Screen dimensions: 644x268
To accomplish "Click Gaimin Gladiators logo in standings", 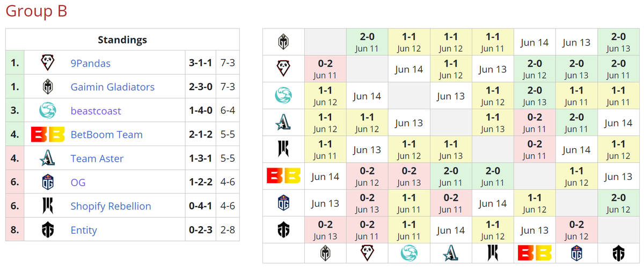I will pos(47,87).
